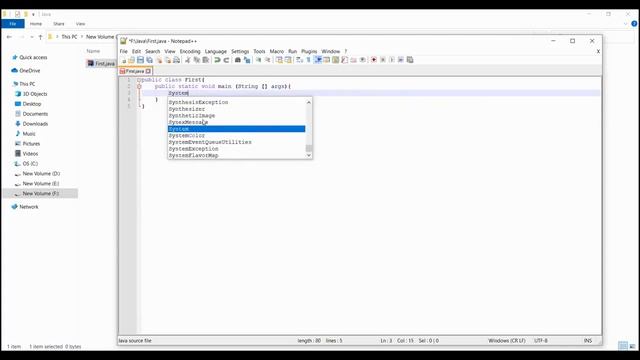640x360 pixels.
Task: Select the highlighted System autocomplete entry
Action: (236, 129)
